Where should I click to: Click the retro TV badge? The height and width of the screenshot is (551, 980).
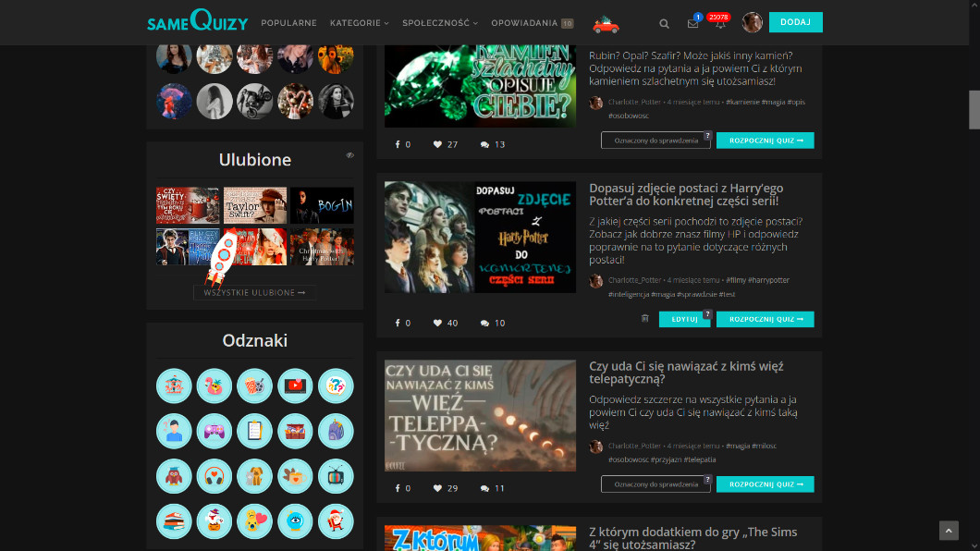pos(336,476)
